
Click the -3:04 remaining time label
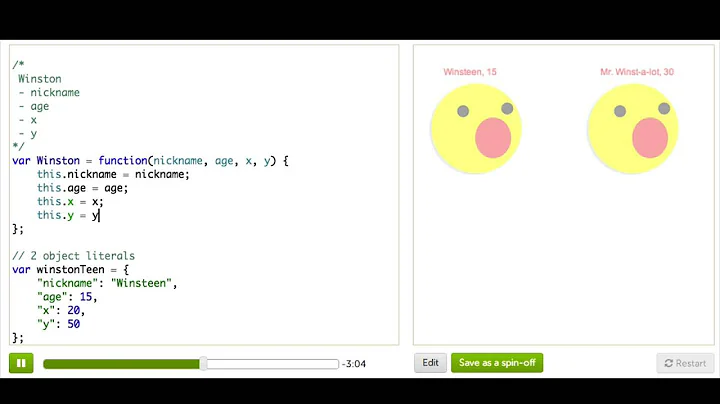click(x=354, y=364)
